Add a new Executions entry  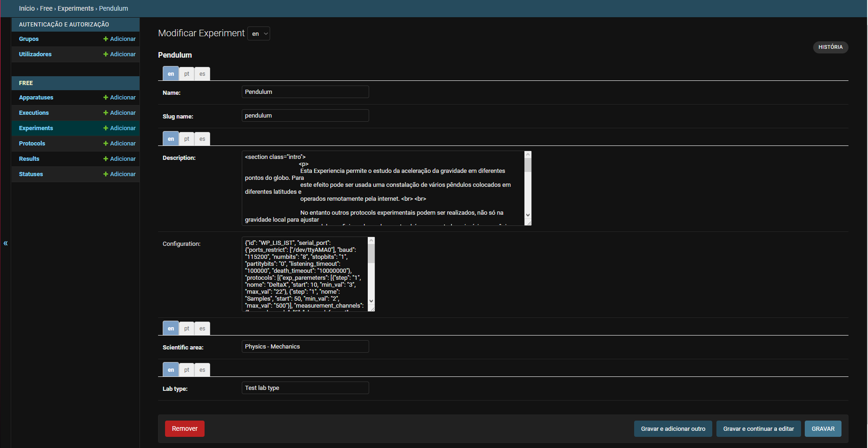coord(119,113)
